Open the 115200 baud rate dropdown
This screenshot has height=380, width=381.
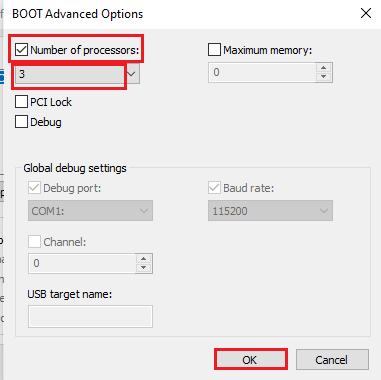coord(270,211)
